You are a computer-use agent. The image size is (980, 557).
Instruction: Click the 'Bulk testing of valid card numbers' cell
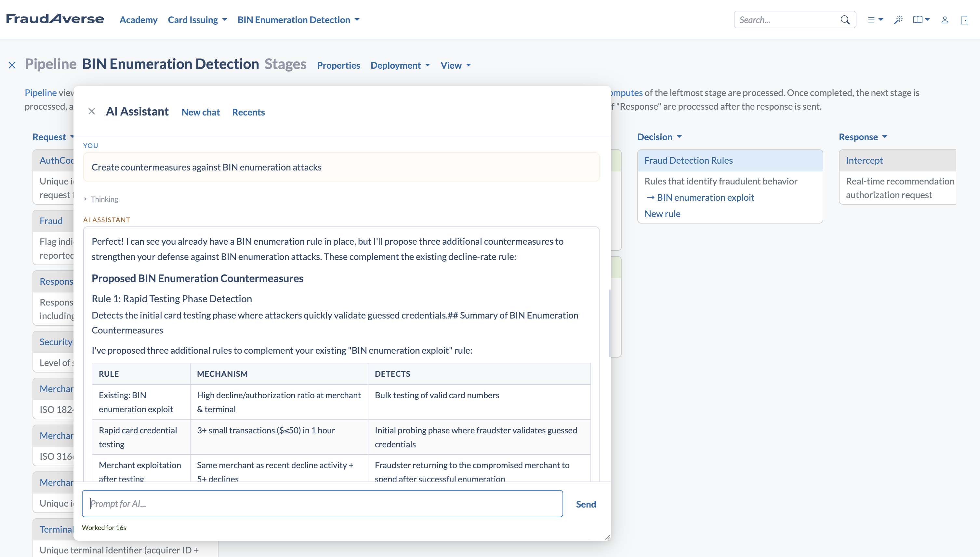479,402
